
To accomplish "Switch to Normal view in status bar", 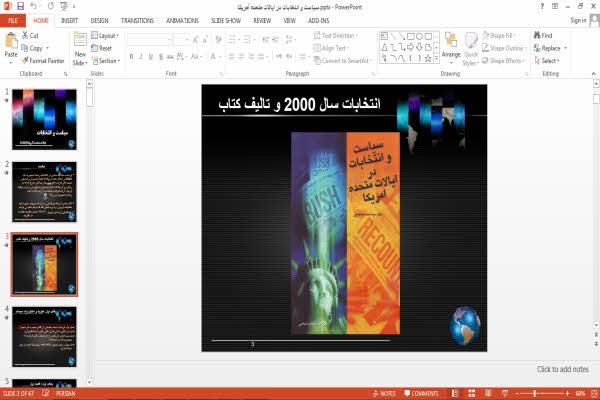I will pos(455,393).
